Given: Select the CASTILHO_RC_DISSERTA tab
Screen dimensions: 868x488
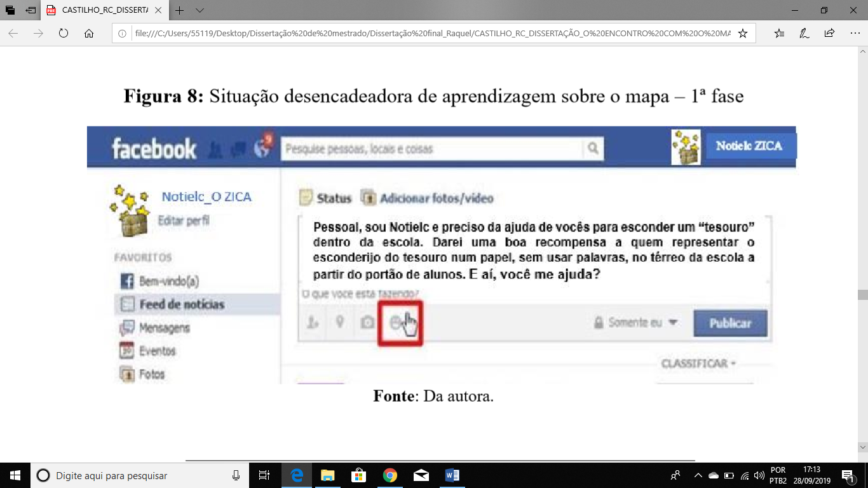Looking at the screenshot, I should tap(105, 10).
